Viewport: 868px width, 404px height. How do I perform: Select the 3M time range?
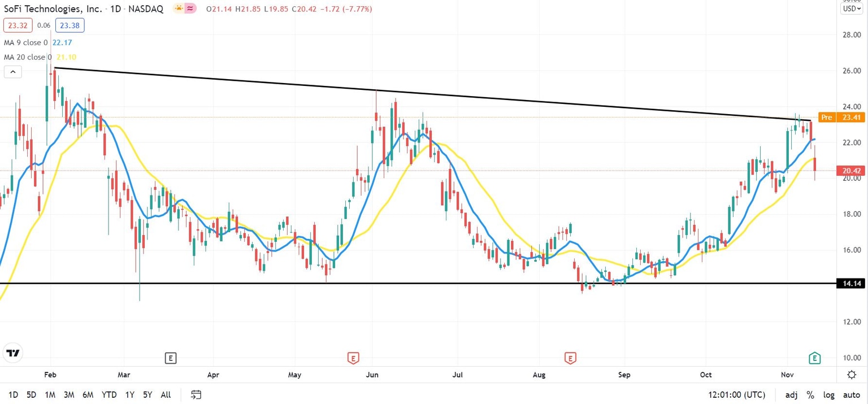pyautogui.click(x=69, y=395)
